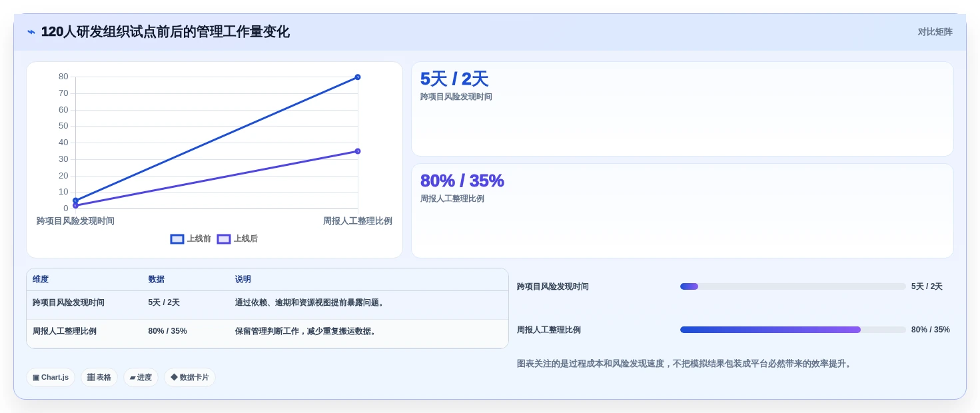Click the chart x-axis label 跨项目风险发现时间
This screenshot has height=413, width=980.
[x=75, y=221]
